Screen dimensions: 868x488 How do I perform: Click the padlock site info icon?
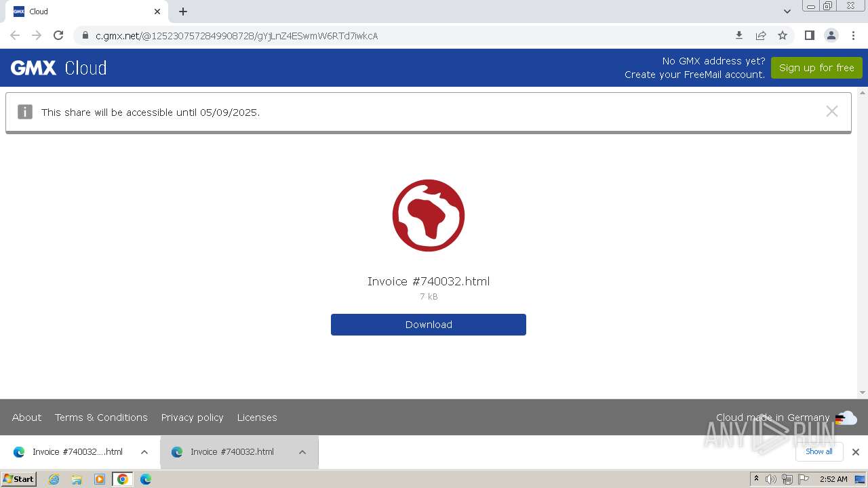(85, 35)
